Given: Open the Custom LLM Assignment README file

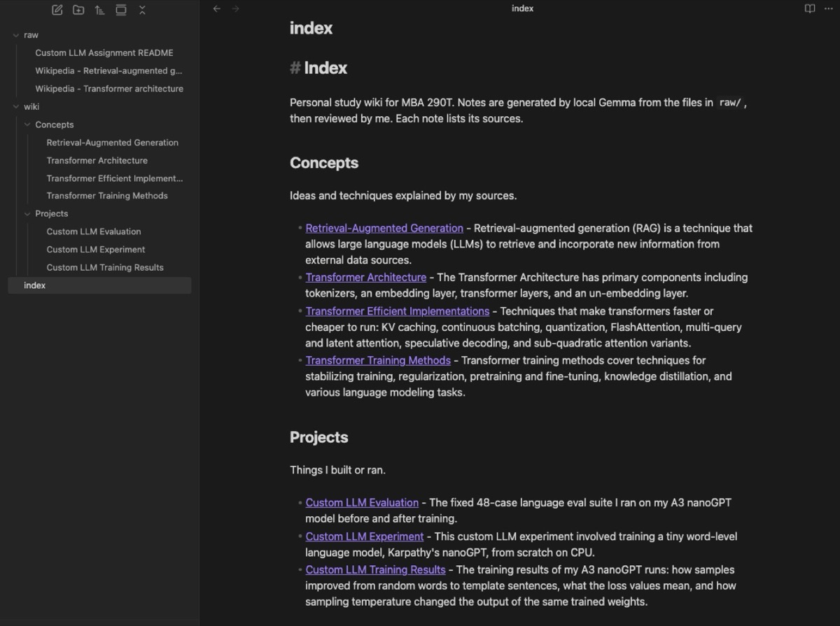Looking at the screenshot, I should pos(104,52).
